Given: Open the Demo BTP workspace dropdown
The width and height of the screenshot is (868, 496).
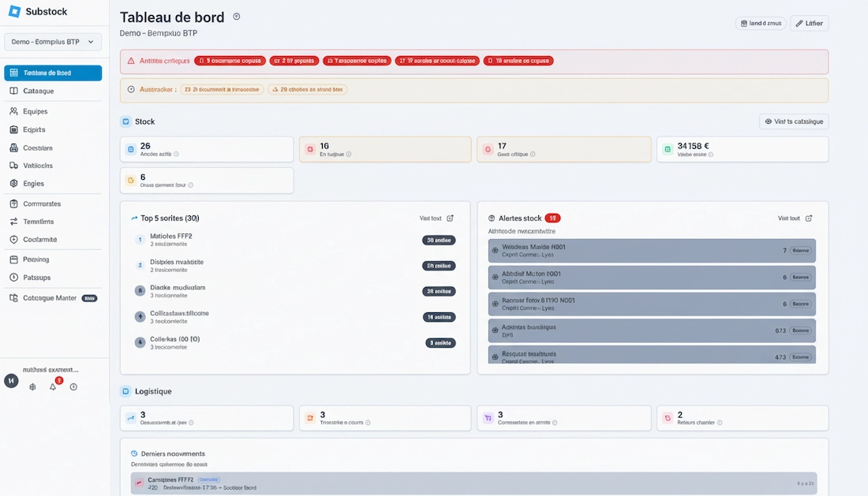Looking at the screenshot, I should [53, 42].
